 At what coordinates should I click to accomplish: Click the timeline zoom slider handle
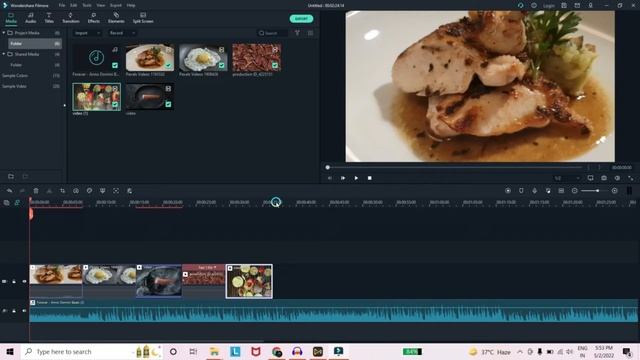[597, 191]
